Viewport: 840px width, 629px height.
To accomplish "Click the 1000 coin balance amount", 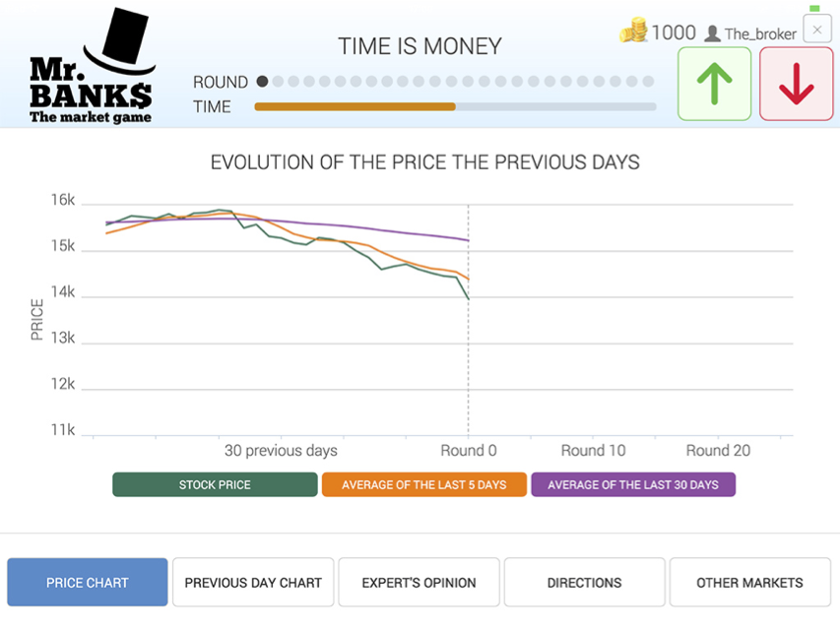I will 674,32.
